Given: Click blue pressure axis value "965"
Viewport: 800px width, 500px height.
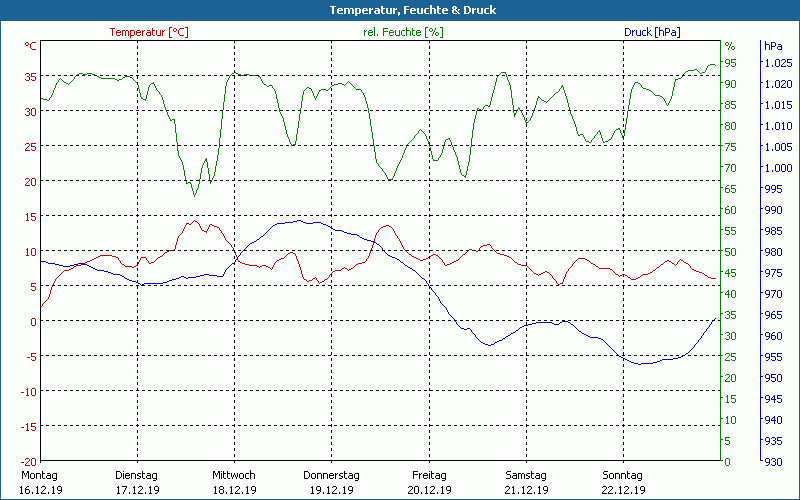Looking at the screenshot, I should coord(773,315).
